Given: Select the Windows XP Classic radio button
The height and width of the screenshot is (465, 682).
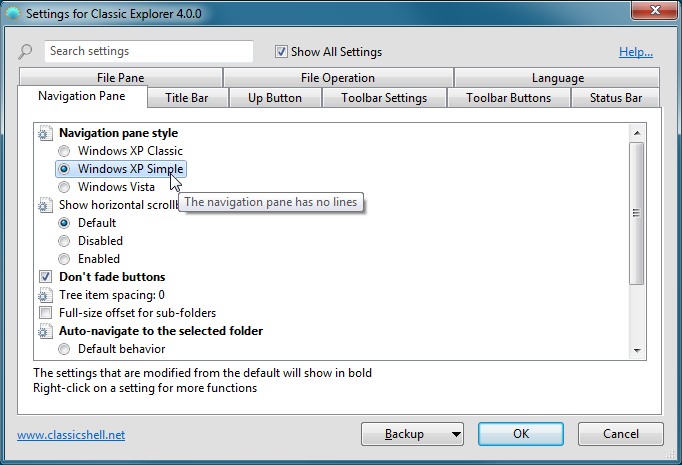Looking at the screenshot, I should click(65, 151).
